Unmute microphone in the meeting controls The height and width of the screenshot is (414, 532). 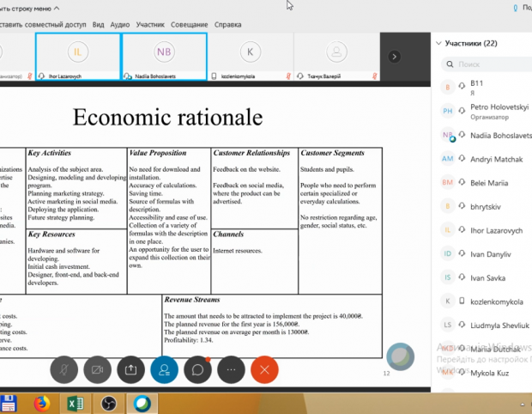63,369
